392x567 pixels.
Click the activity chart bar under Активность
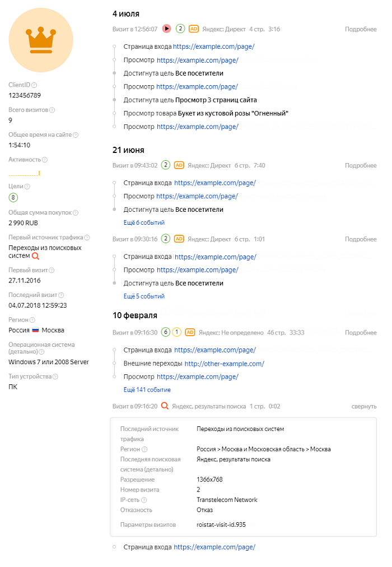pos(39,173)
